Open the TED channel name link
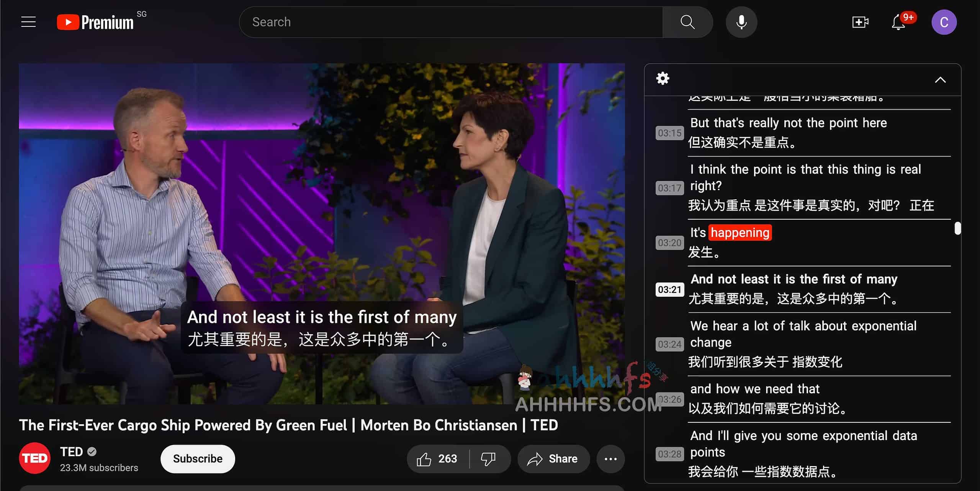This screenshot has height=491, width=980. pyautogui.click(x=71, y=451)
